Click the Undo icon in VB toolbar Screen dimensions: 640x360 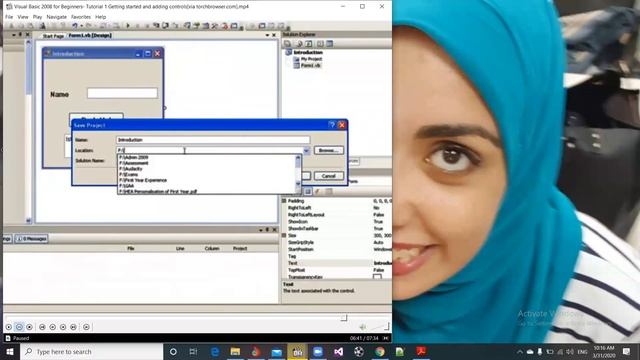click(x=75, y=26)
